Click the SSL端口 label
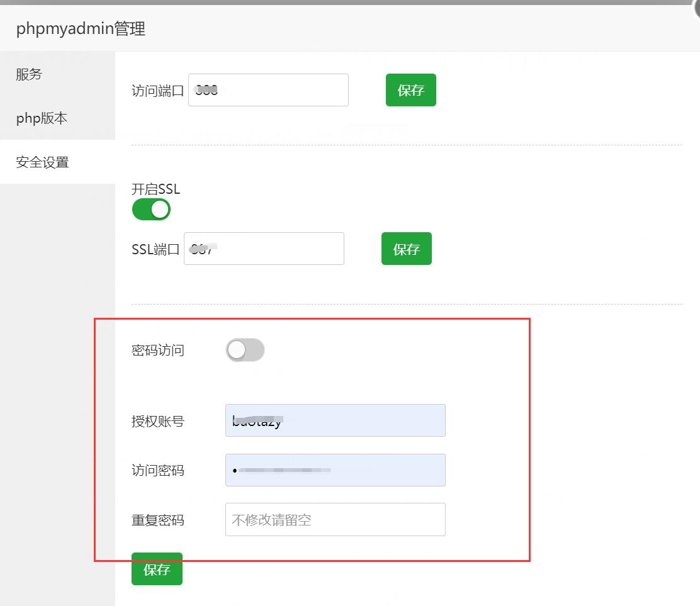This screenshot has height=606, width=700. tap(155, 249)
